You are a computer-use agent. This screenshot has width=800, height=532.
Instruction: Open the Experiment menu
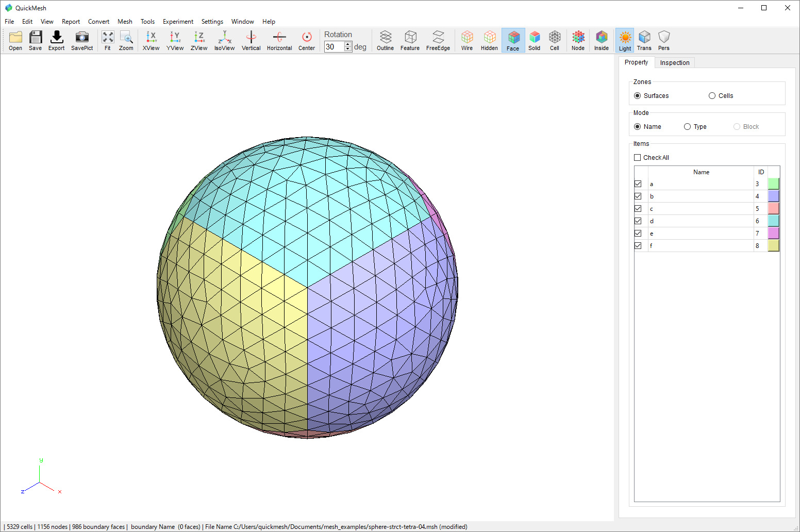[x=178, y=22]
